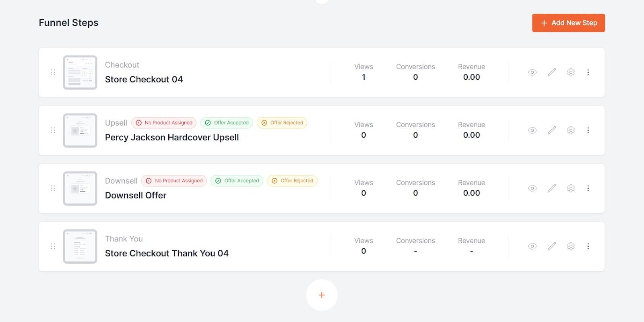644x322 pixels.
Task: Expand more options for Thank You step
Action: 588,246
